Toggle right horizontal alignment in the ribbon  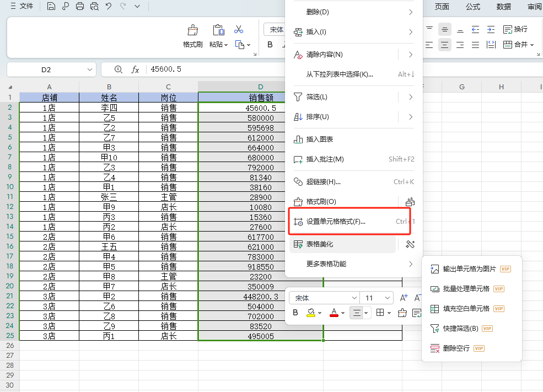[x=460, y=45]
